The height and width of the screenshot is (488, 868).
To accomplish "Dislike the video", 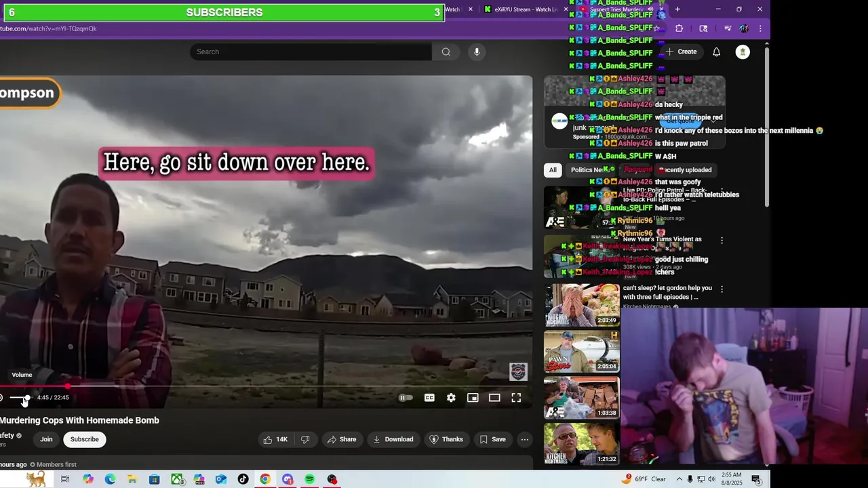I will click(x=306, y=439).
